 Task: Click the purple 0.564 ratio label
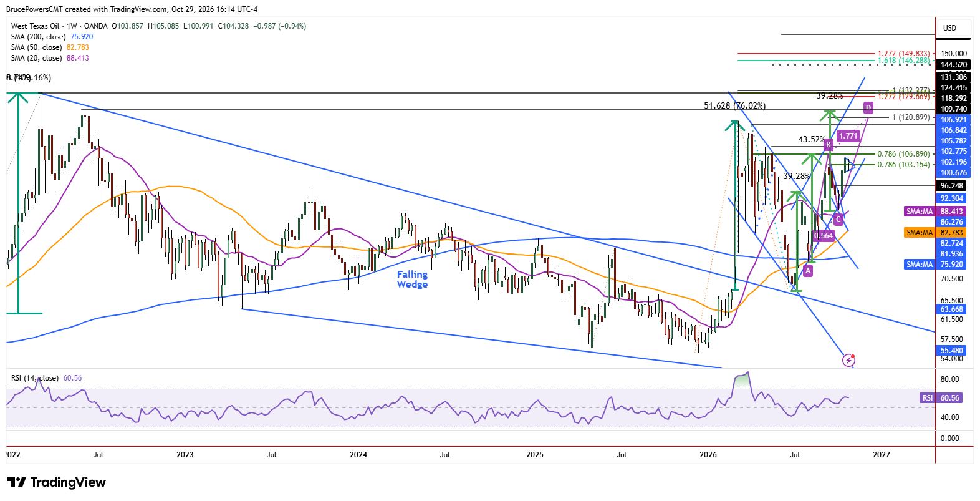[824, 235]
